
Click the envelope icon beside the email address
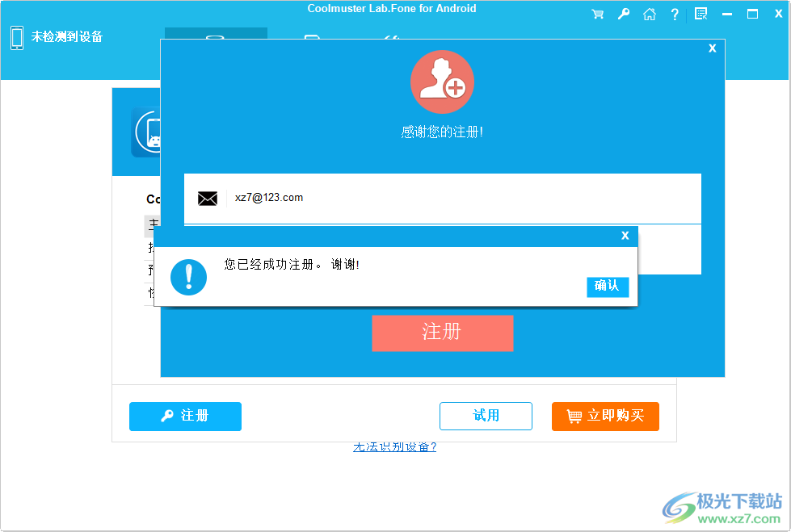click(208, 198)
